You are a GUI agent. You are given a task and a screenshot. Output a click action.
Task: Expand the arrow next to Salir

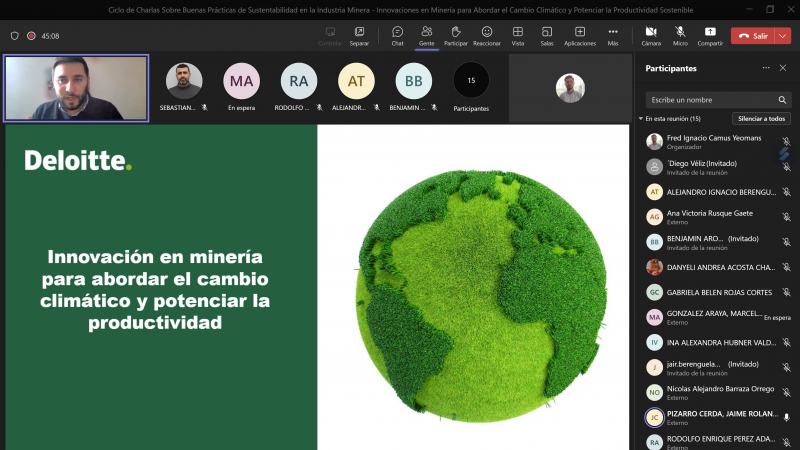[x=783, y=36]
